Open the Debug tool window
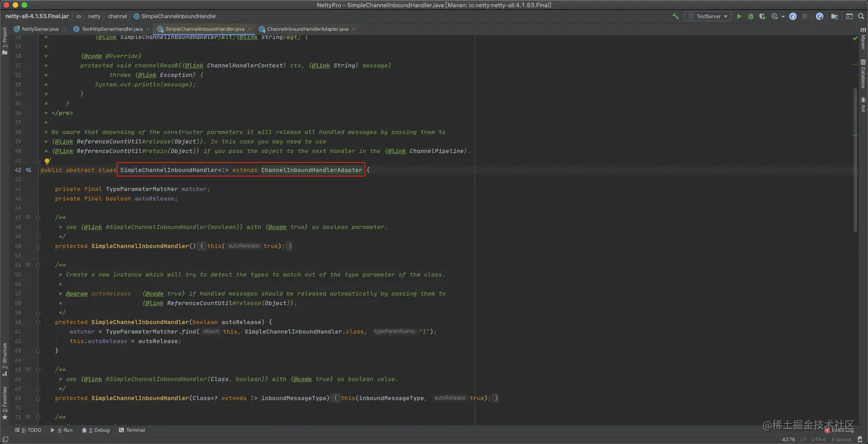868x444 pixels. pos(95,430)
